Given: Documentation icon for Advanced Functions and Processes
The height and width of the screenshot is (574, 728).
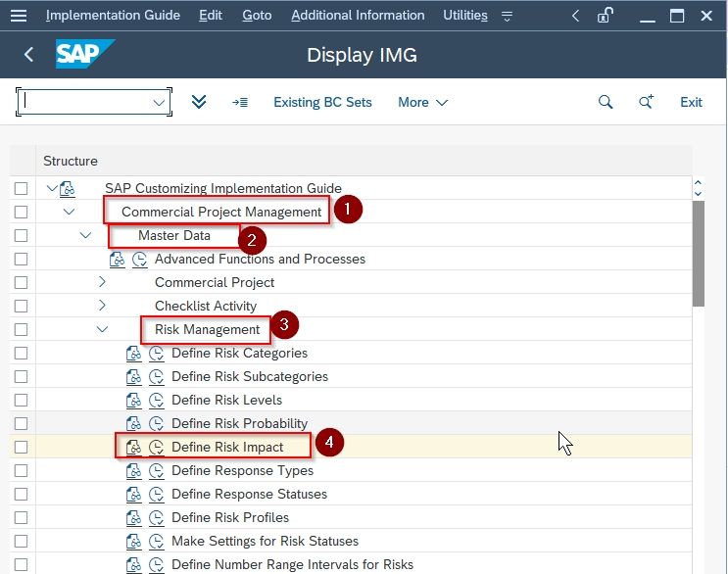Looking at the screenshot, I should (x=117, y=260).
